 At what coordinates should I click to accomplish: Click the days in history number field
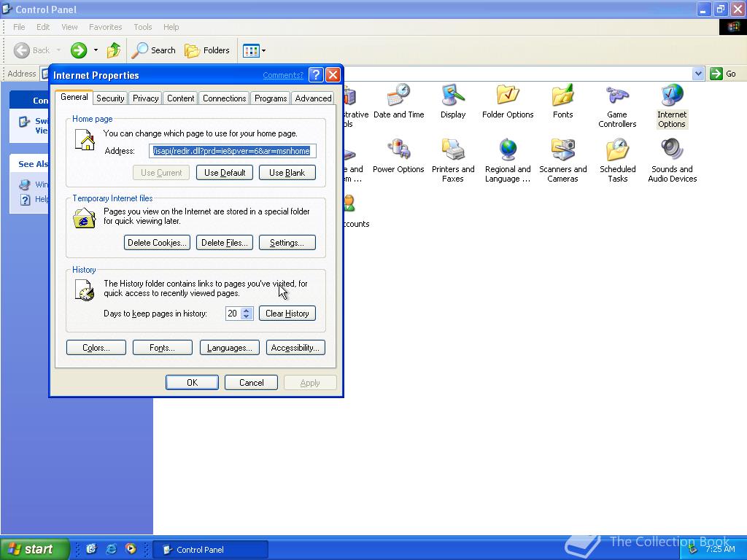coord(233,314)
